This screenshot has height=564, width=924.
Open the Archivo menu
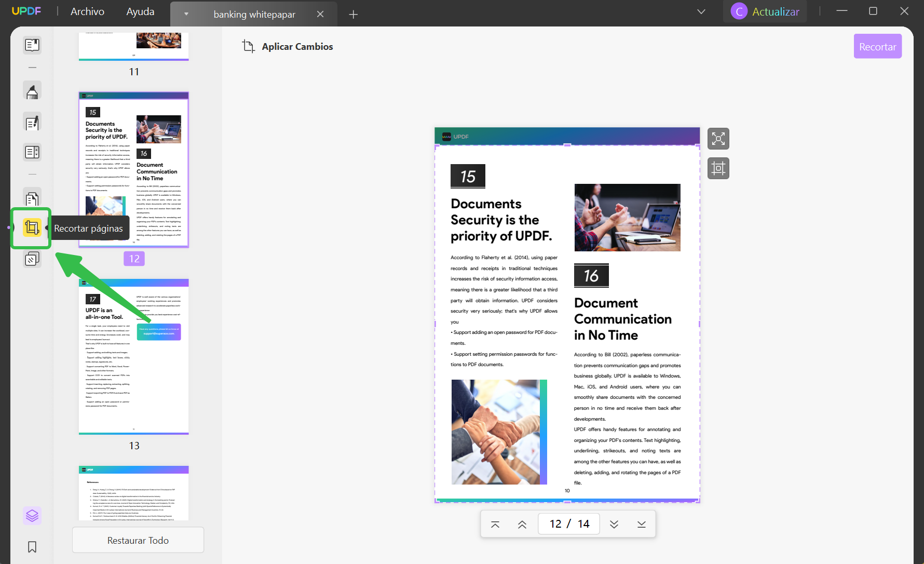[x=87, y=11]
